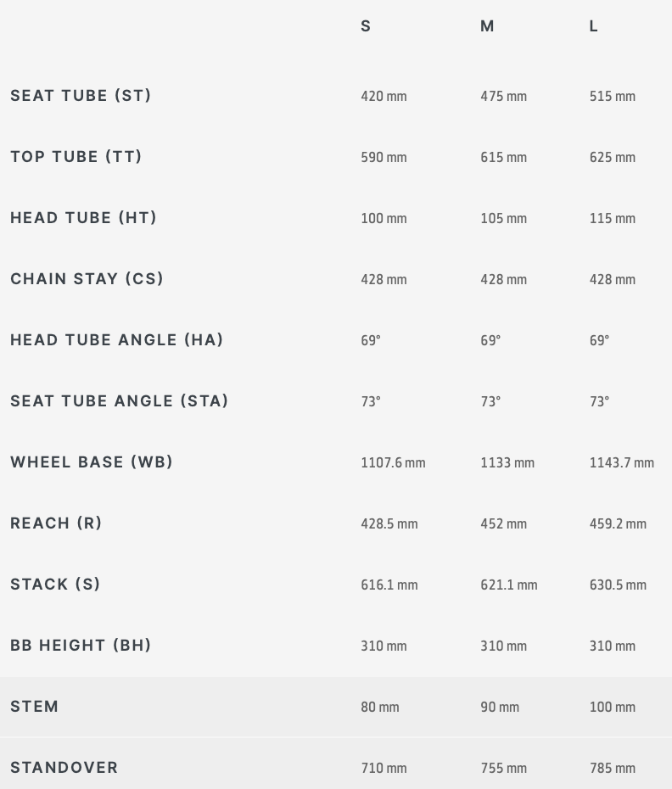Click the WHEEL BASE (WB) label
672x789 pixels.
91,462
